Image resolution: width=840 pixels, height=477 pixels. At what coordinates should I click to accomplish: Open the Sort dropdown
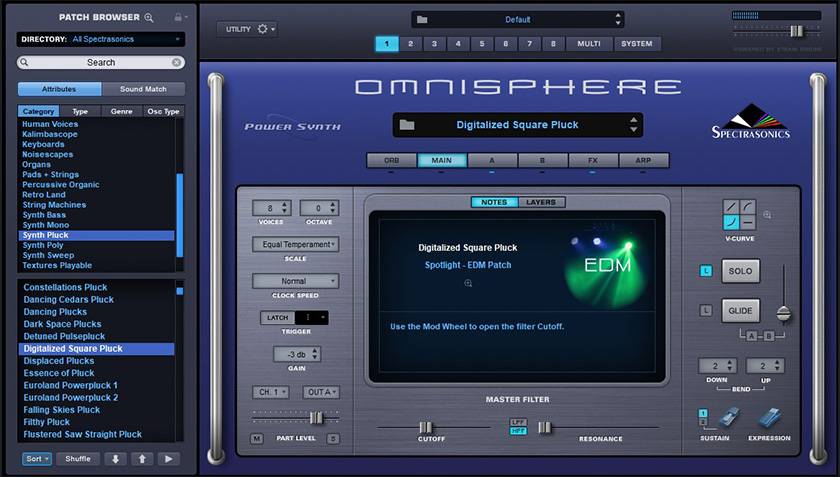pyautogui.click(x=37, y=459)
